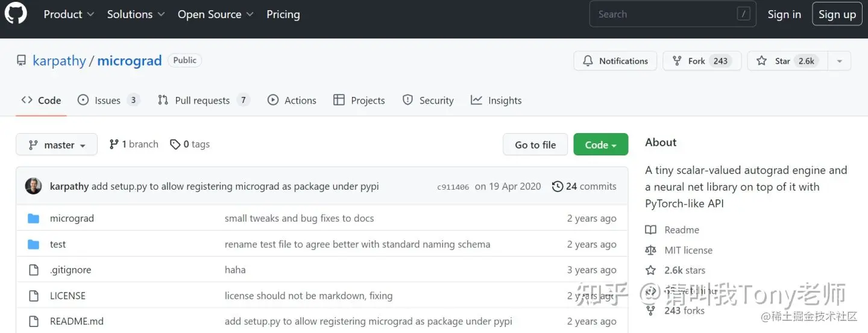868x333 pixels.
Task: Expand the star lists dropdown arrow
Action: point(839,61)
